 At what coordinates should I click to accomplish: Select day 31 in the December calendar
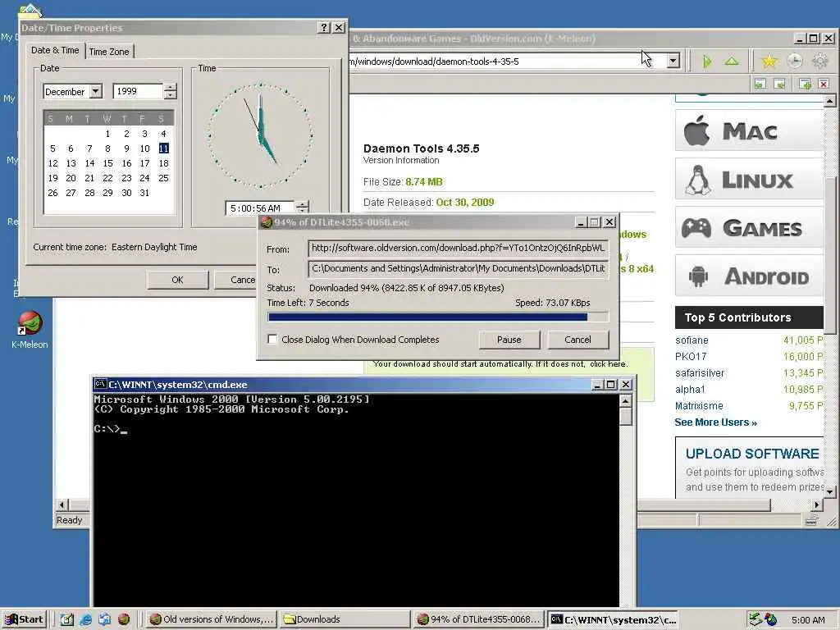coord(144,193)
